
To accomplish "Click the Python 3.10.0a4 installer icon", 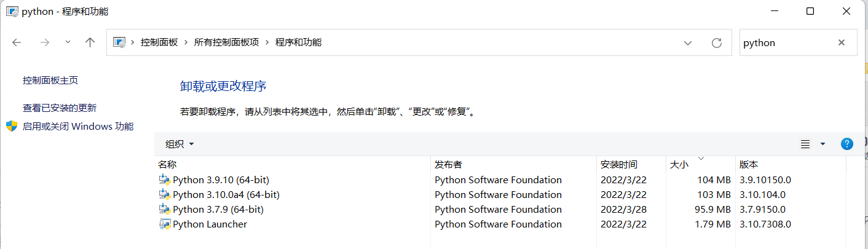I will point(164,195).
